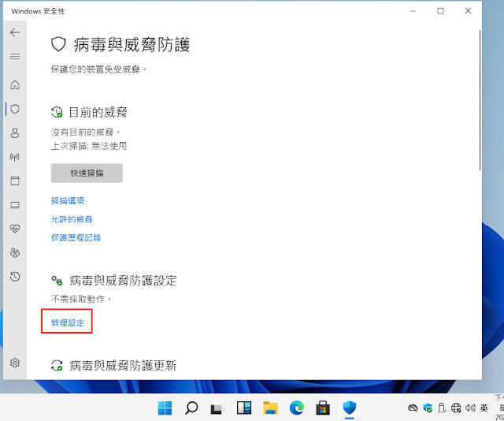Open taskbar Search magnifier
The height and width of the screenshot is (421, 504).
191,408
